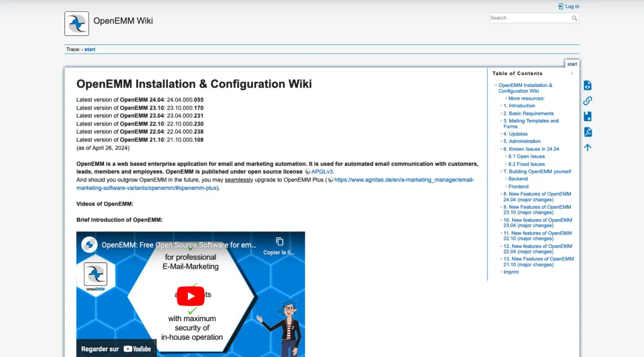Collapse the Table of Contents with arrow
The image size is (644, 357).
[x=572, y=74]
